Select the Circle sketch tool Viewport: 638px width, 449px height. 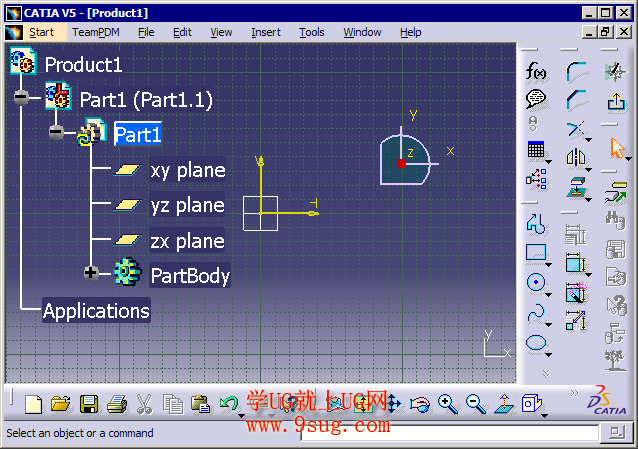(536, 282)
